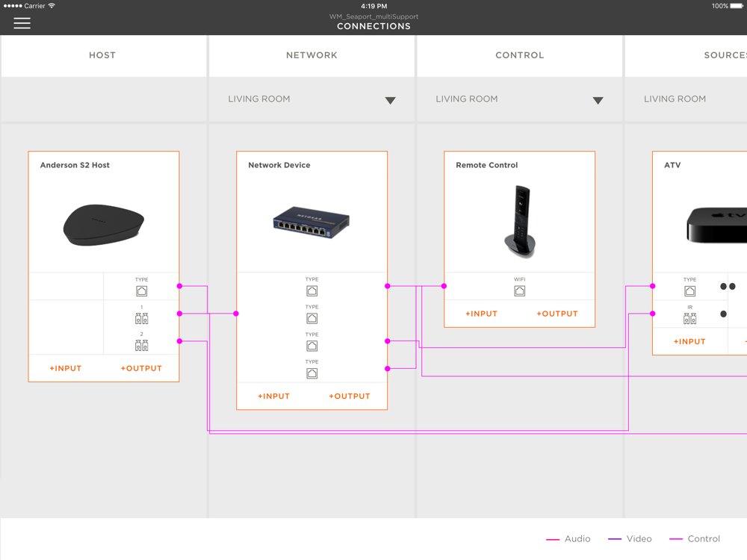
Task: Click the Anderson S2 Host TYPE ethernet port icon
Action: pos(141,291)
